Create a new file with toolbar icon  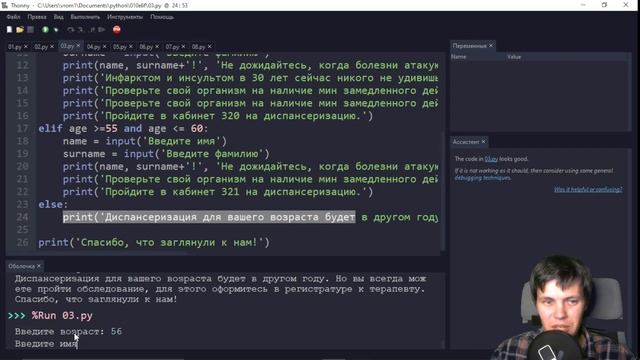(9, 29)
